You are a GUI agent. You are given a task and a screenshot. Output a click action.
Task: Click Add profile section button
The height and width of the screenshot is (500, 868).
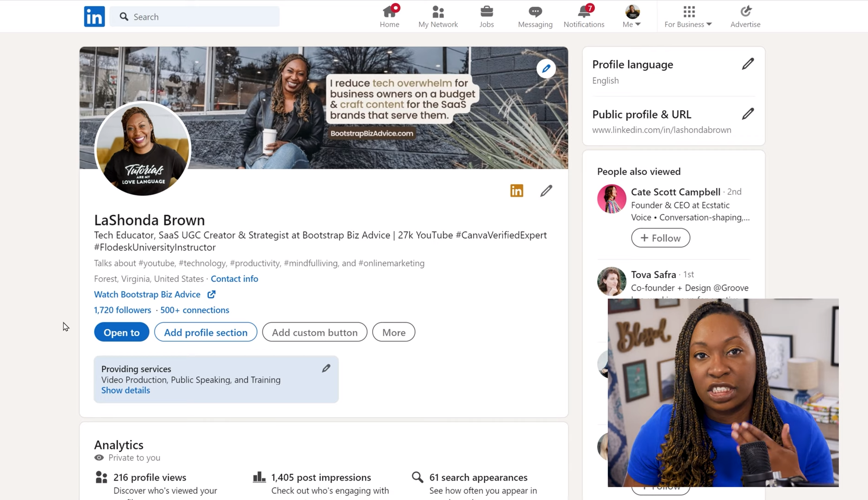206,332
